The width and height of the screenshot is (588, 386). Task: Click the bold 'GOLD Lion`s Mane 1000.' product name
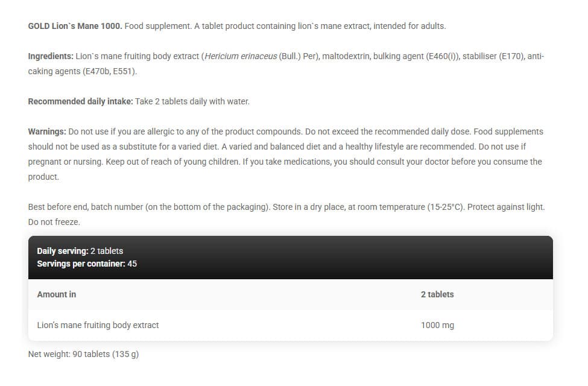[x=75, y=27]
